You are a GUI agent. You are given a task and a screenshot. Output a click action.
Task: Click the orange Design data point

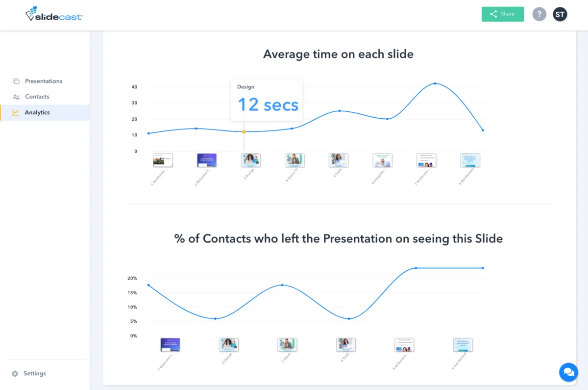click(244, 131)
